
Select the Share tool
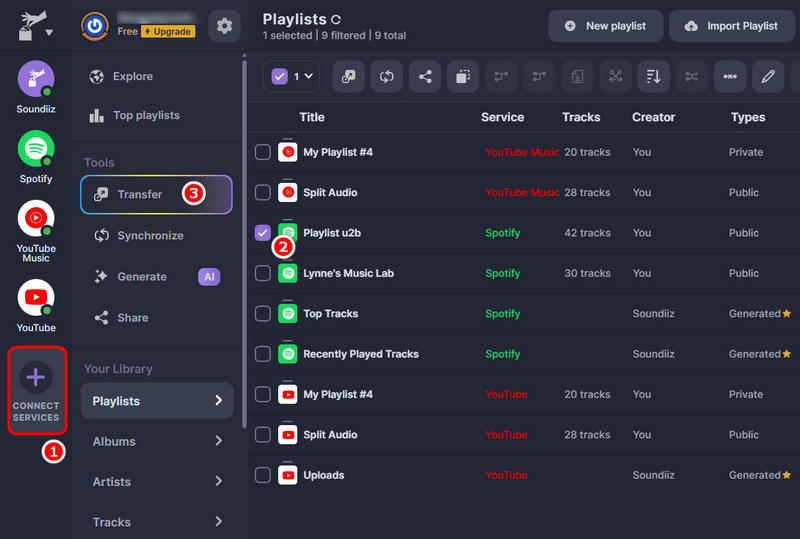tap(121, 317)
